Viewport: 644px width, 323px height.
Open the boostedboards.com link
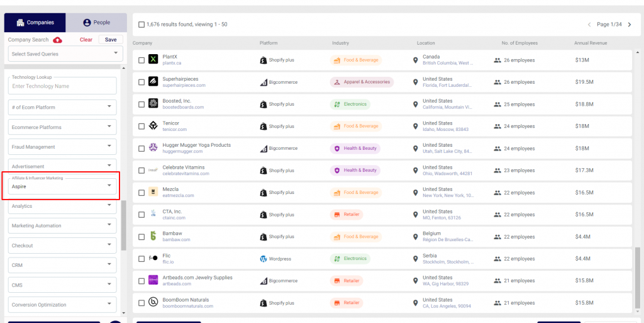(183, 107)
